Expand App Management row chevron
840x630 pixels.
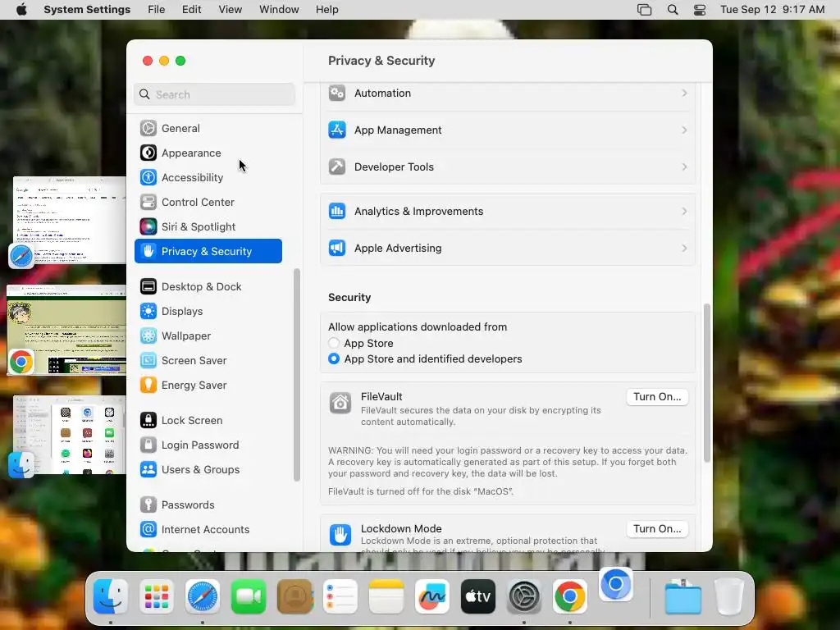point(684,130)
